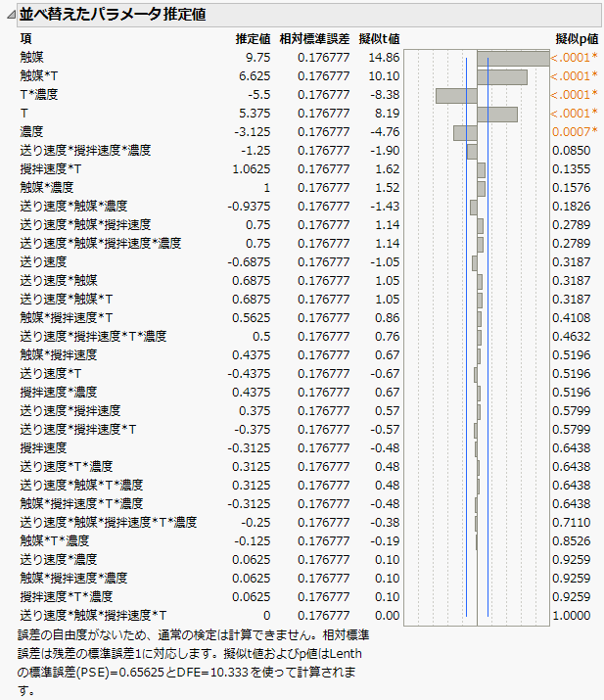Viewport: 604px width, 700px height.
Task: Click the 送り速度*撹拌速度*T term label
Action: point(78,430)
